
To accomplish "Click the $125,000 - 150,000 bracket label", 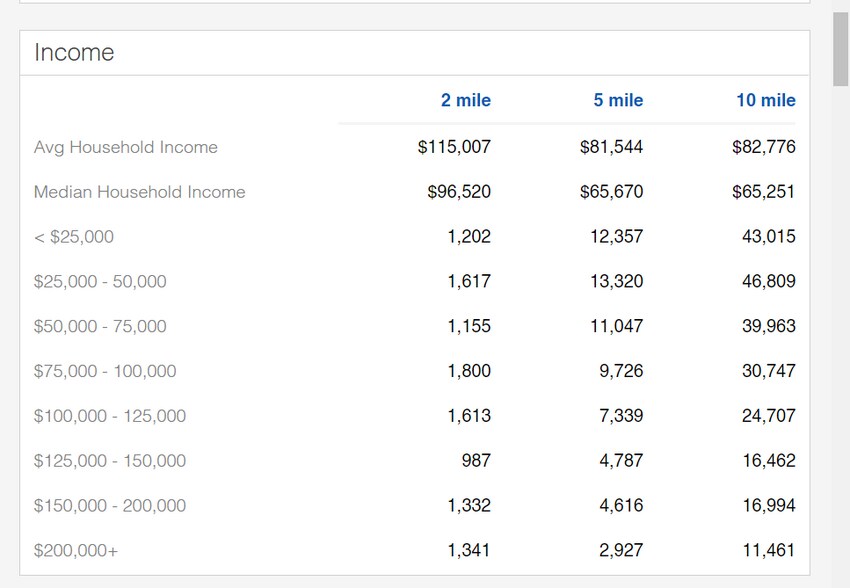I will click(x=110, y=461).
